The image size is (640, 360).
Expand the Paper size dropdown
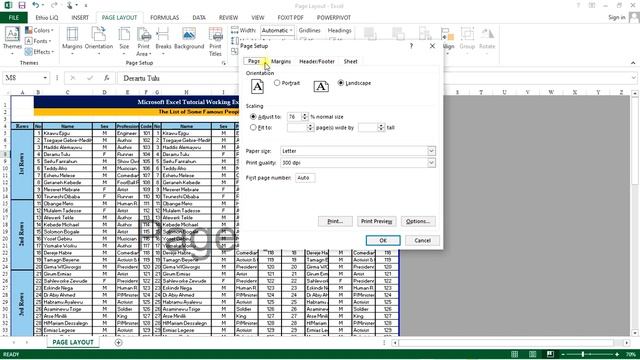pos(431,151)
